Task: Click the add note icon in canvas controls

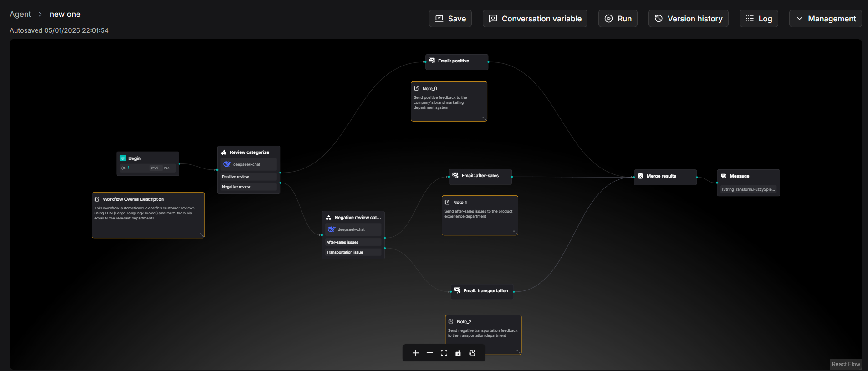Action: [472, 353]
